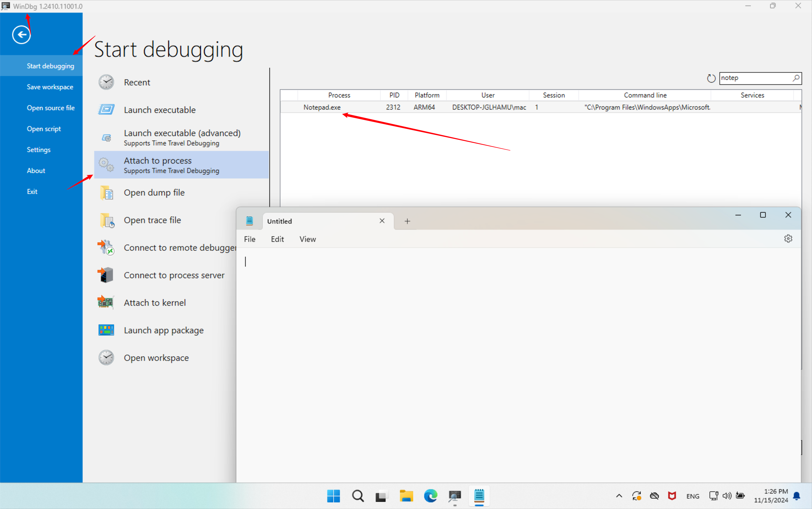Refresh the process list

click(711, 78)
